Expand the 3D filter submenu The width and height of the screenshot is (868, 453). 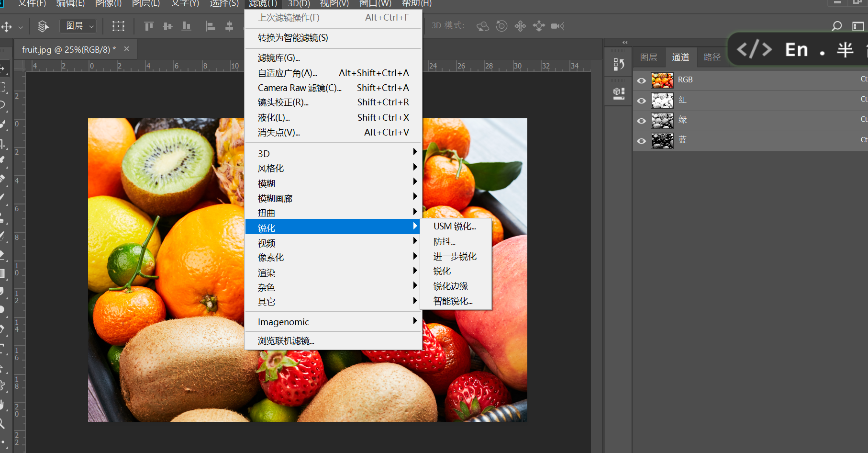[333, 153]
